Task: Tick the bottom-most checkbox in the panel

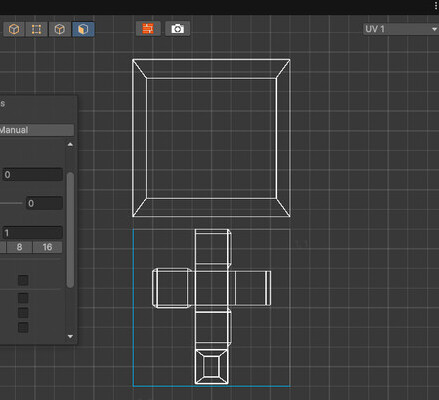Action: click(x=23, y=327)
